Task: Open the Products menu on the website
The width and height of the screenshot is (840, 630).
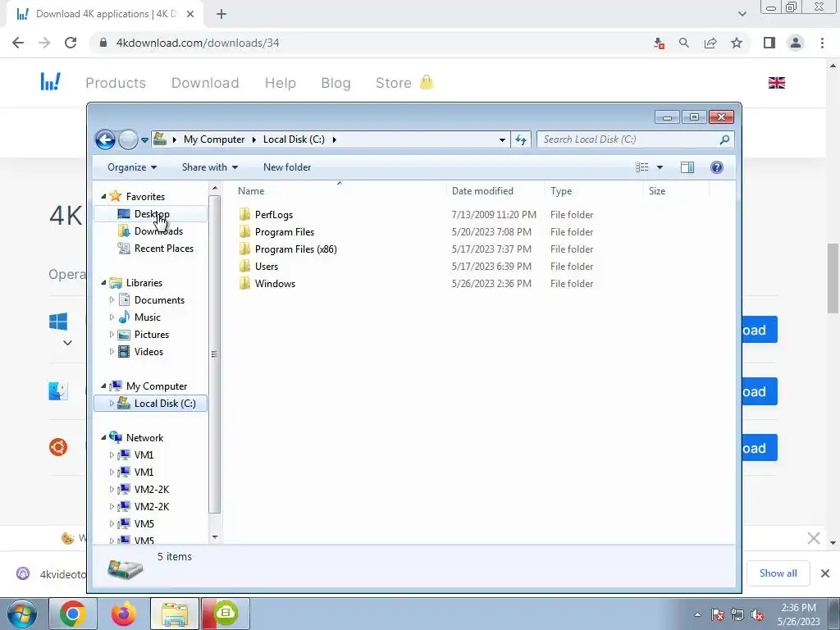Action: (116, 83)
